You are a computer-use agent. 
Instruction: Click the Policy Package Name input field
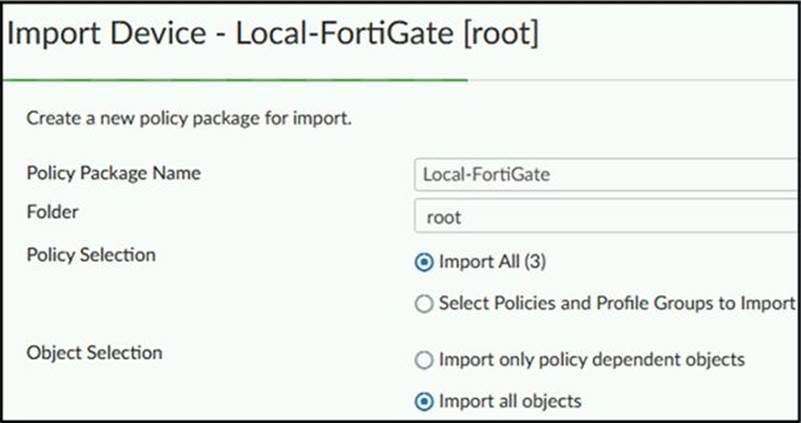(x=606, y=175)
